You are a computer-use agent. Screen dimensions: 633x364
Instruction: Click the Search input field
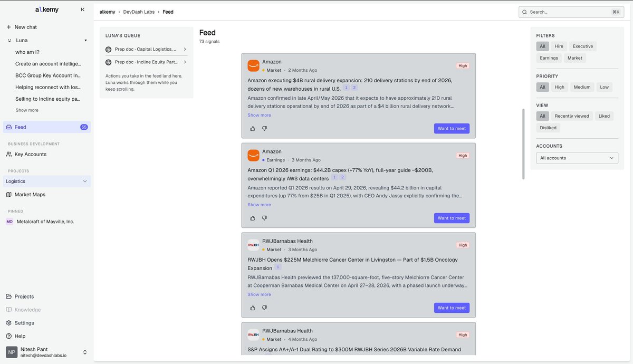pos(571,12)
